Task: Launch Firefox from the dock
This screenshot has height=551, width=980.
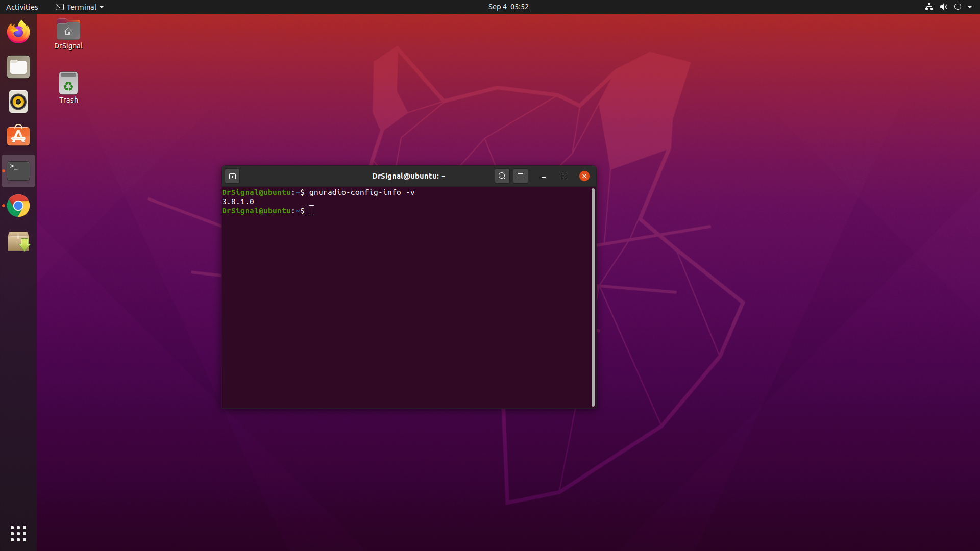Action: coord(18,32)
